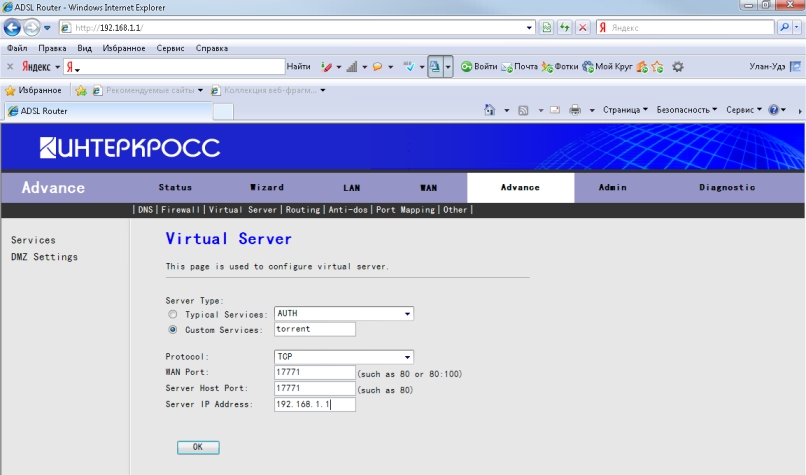Select the Custom Services radio button

tap(173, 330)
